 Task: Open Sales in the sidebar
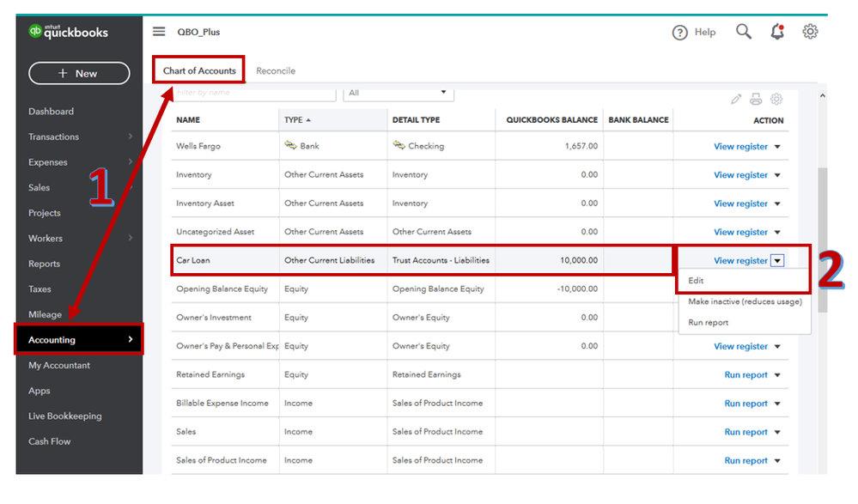tap(39, 187)
